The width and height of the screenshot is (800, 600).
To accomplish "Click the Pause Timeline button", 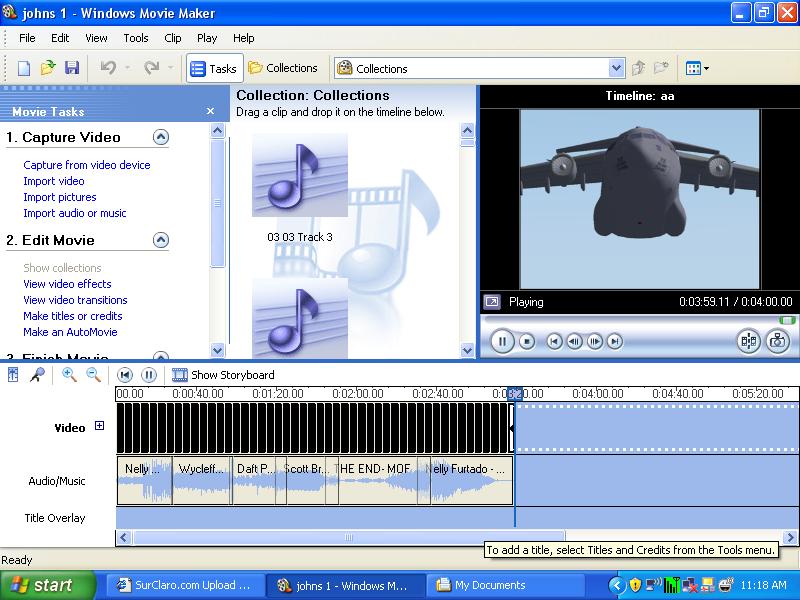I will pos(148,375).
